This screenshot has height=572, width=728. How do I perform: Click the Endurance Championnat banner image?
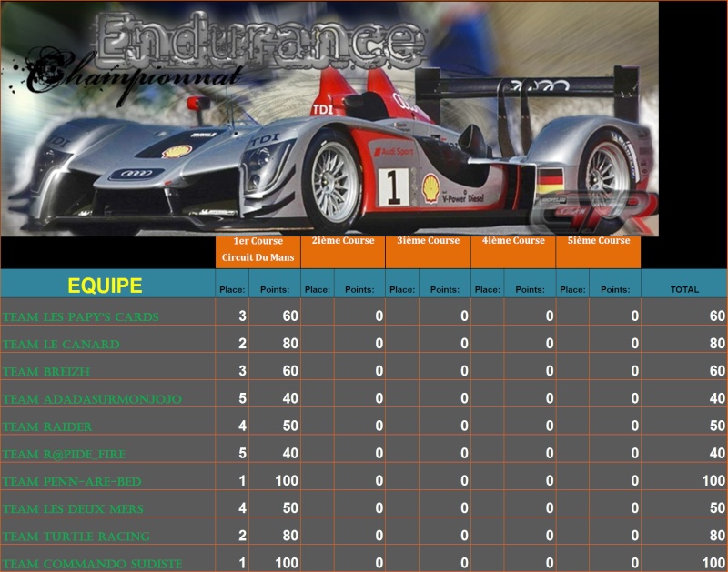coord(329,119)
